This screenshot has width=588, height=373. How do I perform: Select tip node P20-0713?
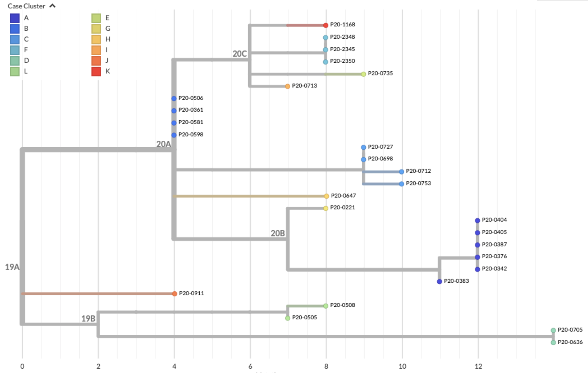coord(288,86)
